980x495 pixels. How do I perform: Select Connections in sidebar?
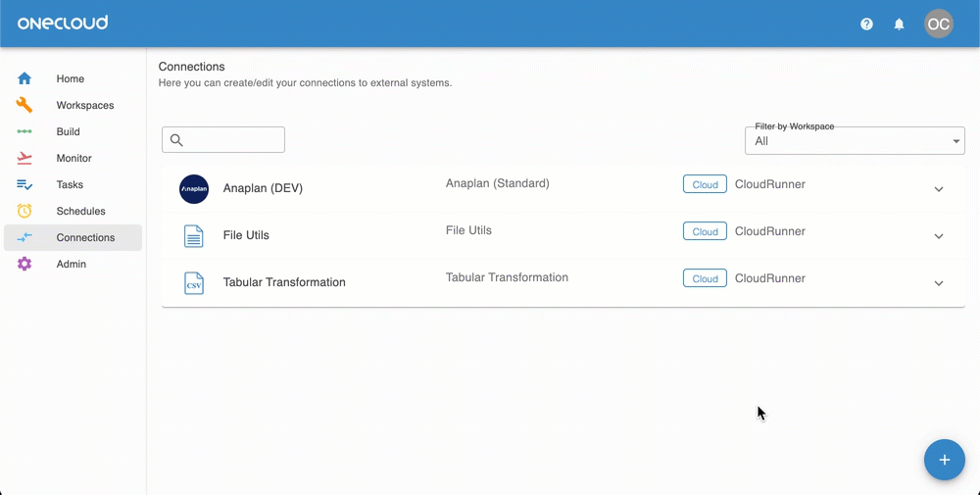click(73, 237)
